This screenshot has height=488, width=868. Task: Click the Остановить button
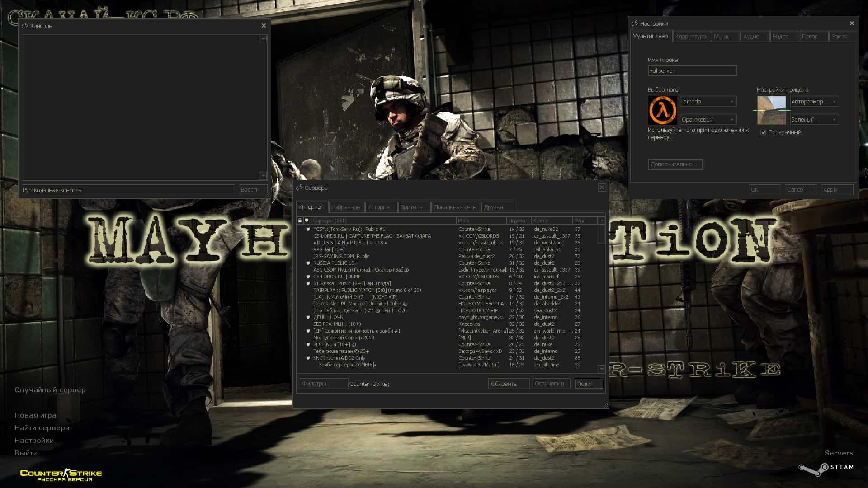click(551, 384)
